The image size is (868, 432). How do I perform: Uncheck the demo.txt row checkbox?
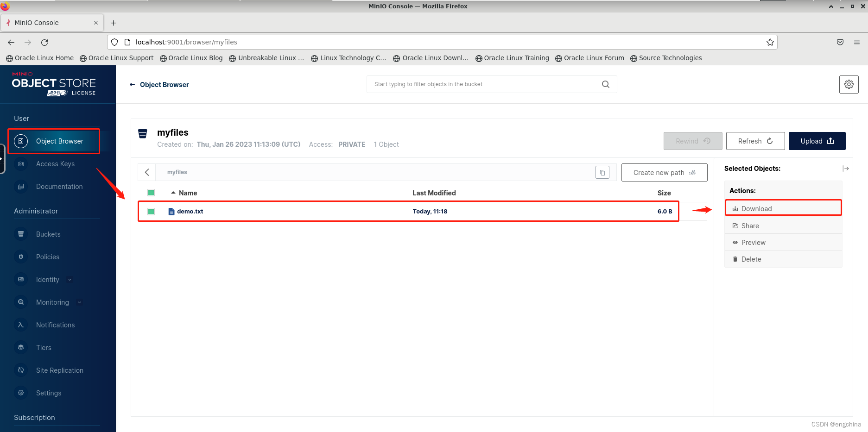tap(151, 212)
